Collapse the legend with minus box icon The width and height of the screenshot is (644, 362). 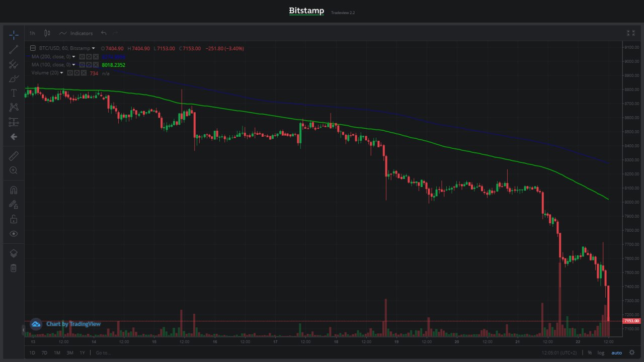pyautogui.click(x=33, y=48)
